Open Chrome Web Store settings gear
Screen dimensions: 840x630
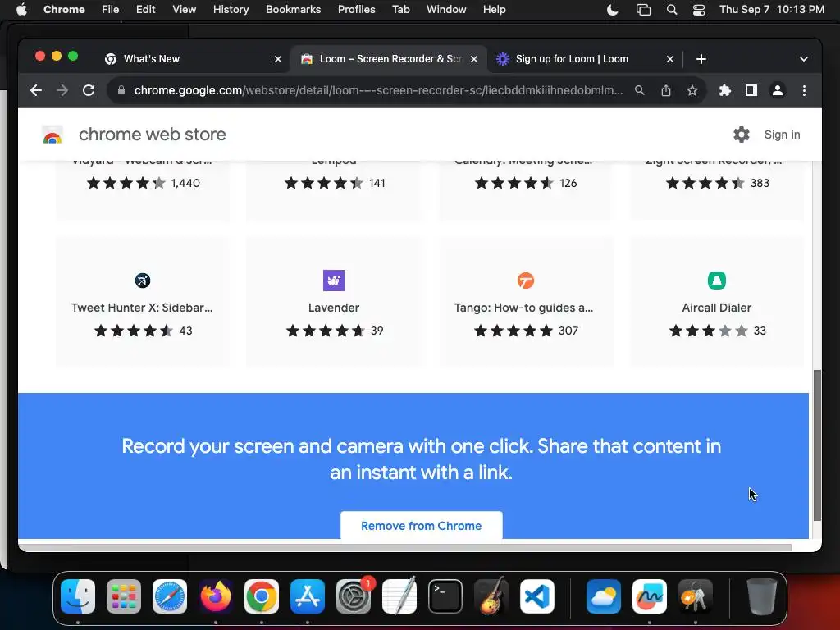pyautogui.click(x=742, y=135)
